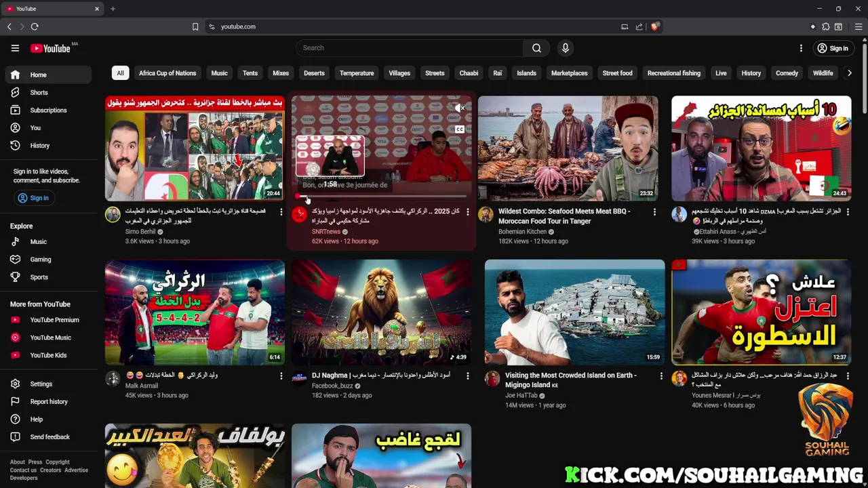This screenshot has width=868, height=488.
Task: Select the Recreational fishing chip
Action: [x=673, y=73]
